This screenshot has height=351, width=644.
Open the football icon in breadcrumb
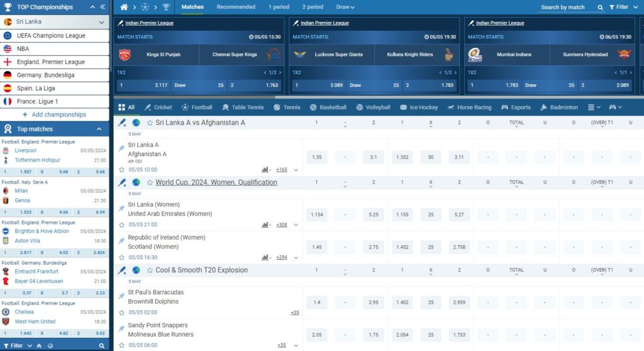click(145, 7)
